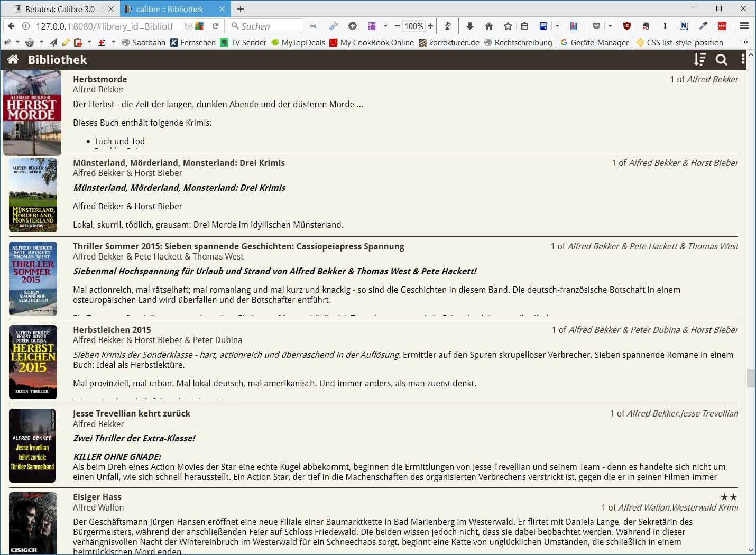Open the purple grid extension icon

coord(372,26)
